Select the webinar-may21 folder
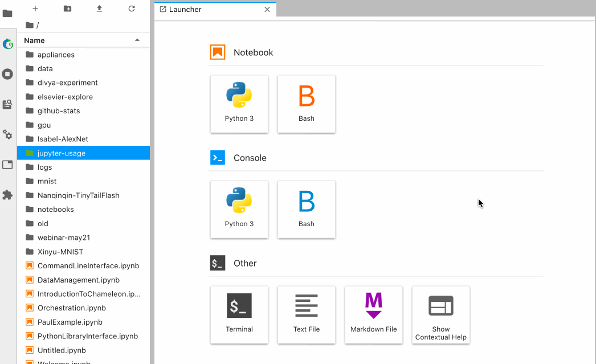 (x=83, y=238)
